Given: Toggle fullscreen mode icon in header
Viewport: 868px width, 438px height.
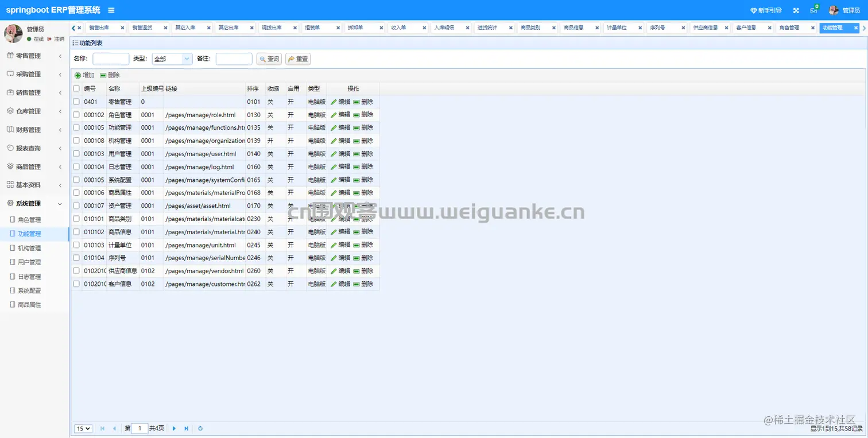Looking at the screenshot, I should [x=796, y=10].
